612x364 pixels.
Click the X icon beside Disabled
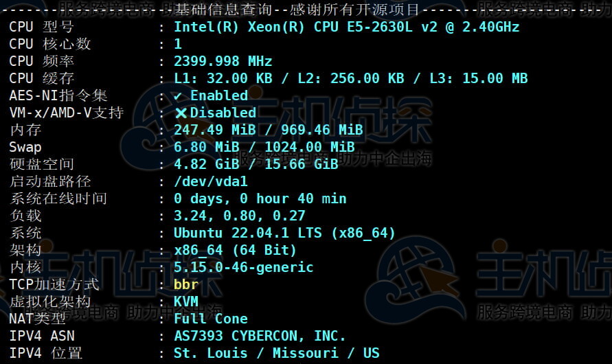tap(181, 113)
